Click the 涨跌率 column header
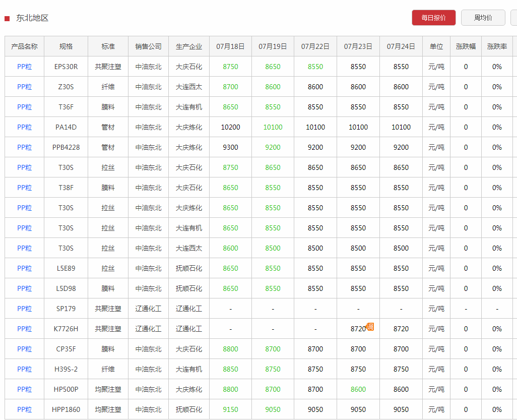The height and width of the screenshot is (420, 517). point(497,46)
